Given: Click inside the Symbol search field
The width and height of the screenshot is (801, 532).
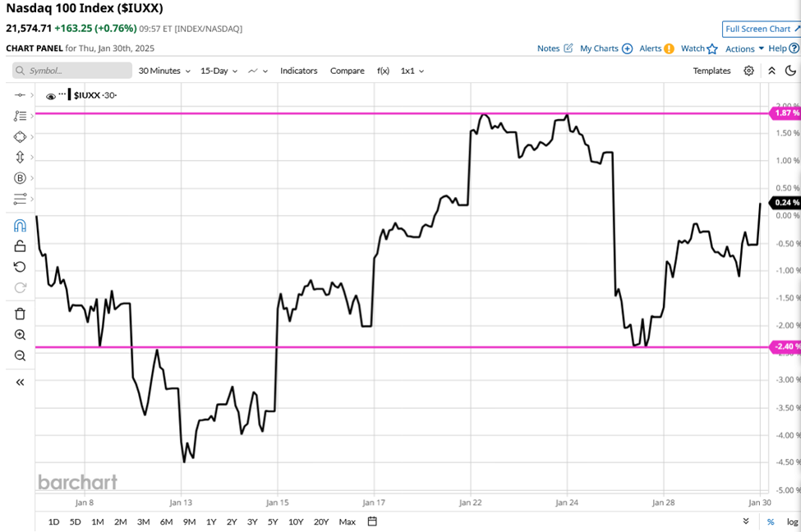Looking at the screenshot, I should tap(74, 71).
